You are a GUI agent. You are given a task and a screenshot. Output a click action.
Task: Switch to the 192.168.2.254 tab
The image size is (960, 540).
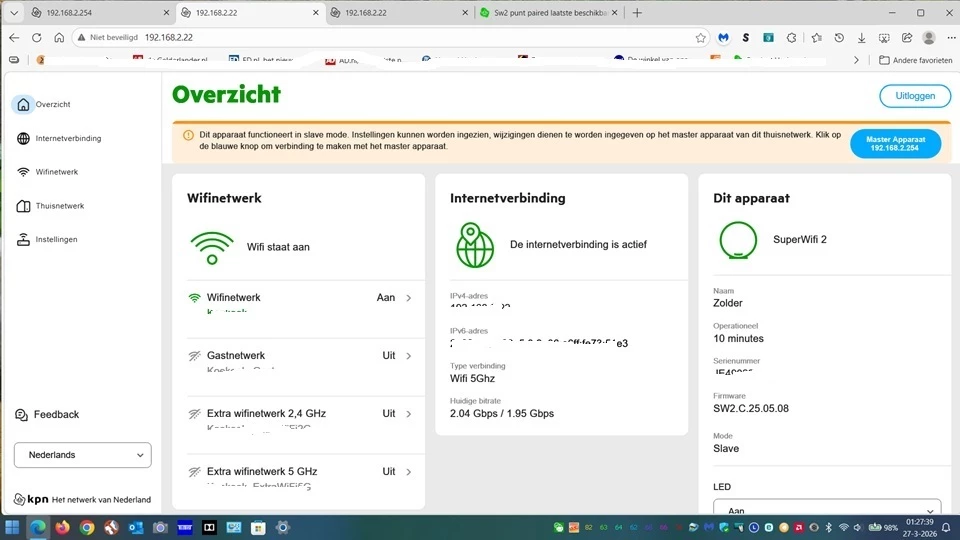pos(100,13)
